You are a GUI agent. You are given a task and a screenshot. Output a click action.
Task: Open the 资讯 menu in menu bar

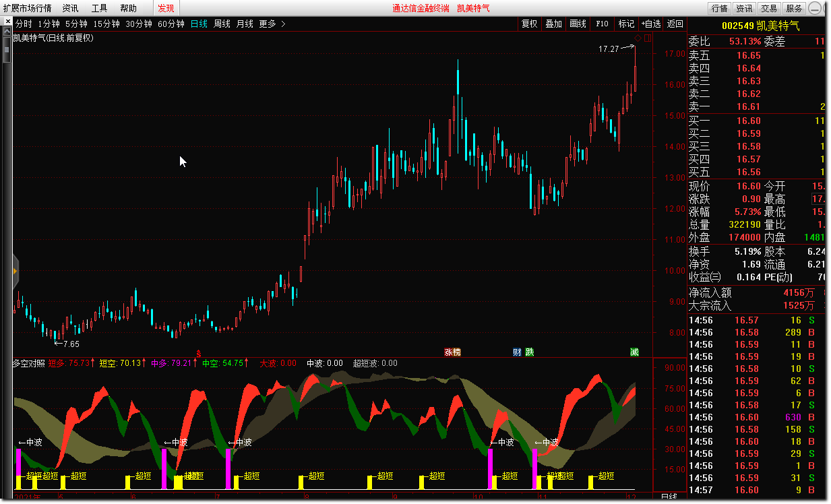(x=70, y=8)
